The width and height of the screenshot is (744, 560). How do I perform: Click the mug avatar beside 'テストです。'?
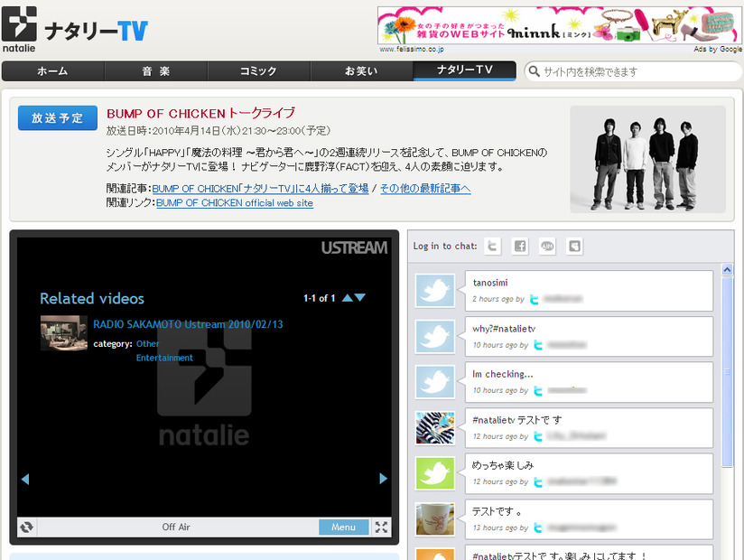(x=435, y=519)
